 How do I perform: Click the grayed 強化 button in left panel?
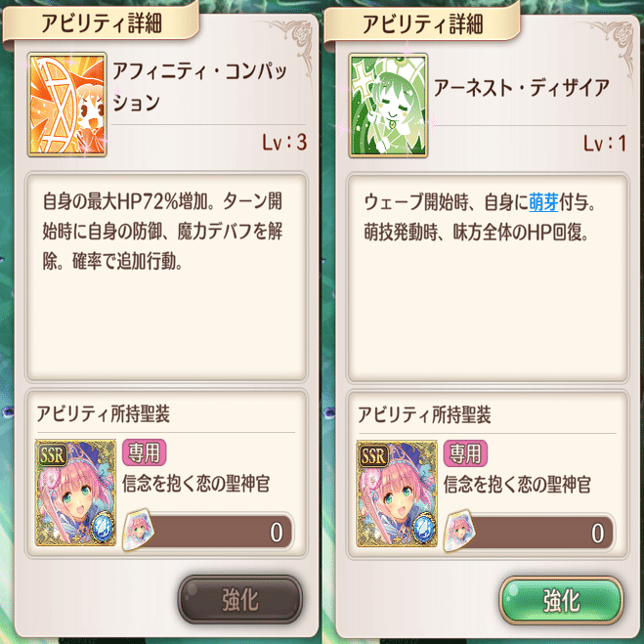240,600
